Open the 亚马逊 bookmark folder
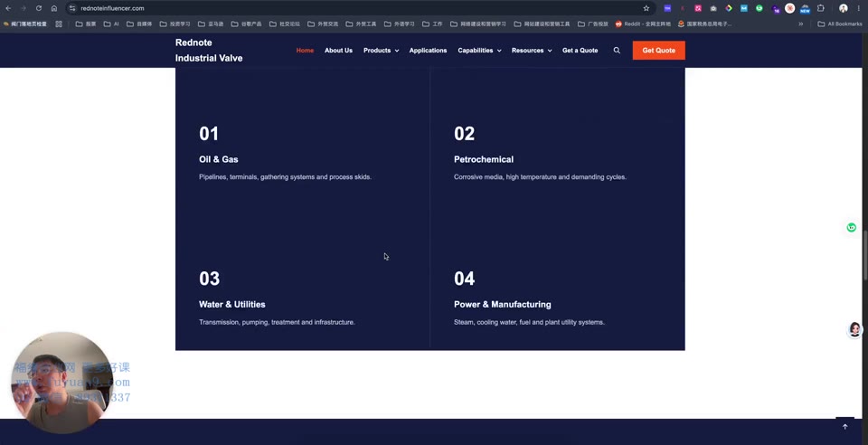The width and height of the screenshot is (868, 445). (211, 24)
